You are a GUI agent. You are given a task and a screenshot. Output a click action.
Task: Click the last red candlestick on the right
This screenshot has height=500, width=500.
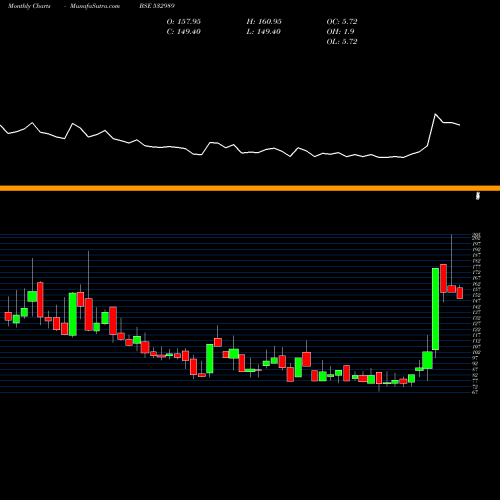click(460, 293)
